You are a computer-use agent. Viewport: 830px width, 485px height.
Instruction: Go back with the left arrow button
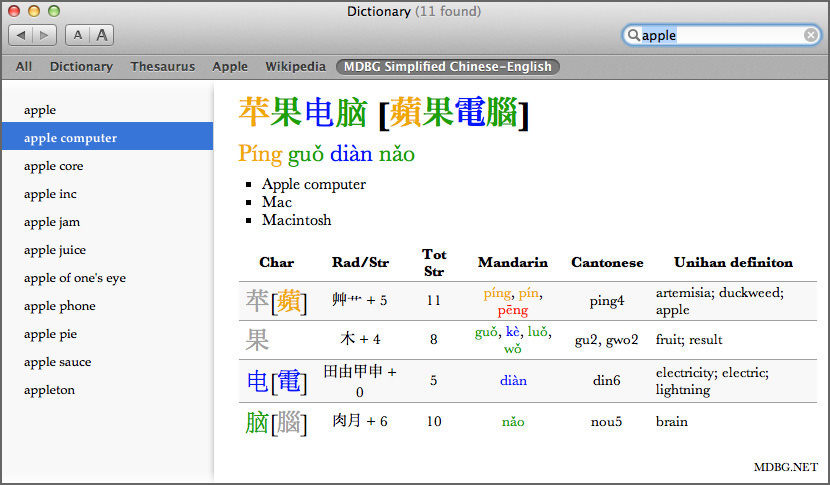21,35
